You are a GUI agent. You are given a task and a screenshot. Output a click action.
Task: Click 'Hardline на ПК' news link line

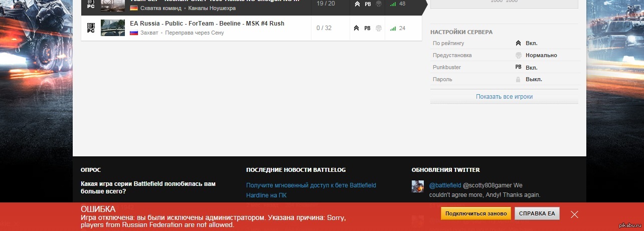point(266,195)
